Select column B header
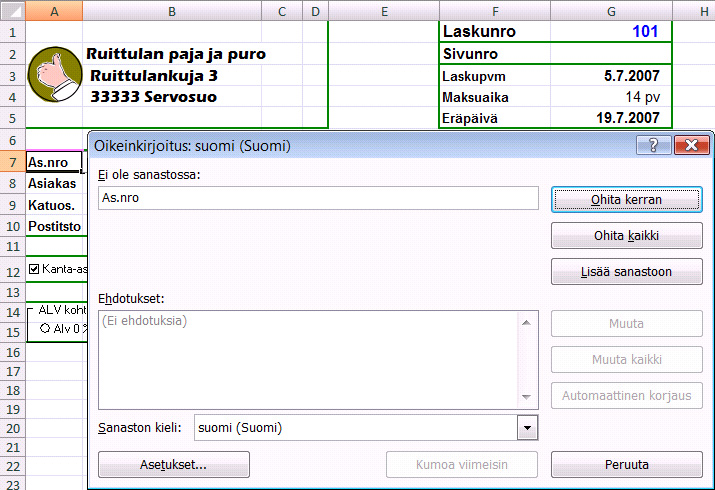 pyautogui.click(x=172, y=11)
